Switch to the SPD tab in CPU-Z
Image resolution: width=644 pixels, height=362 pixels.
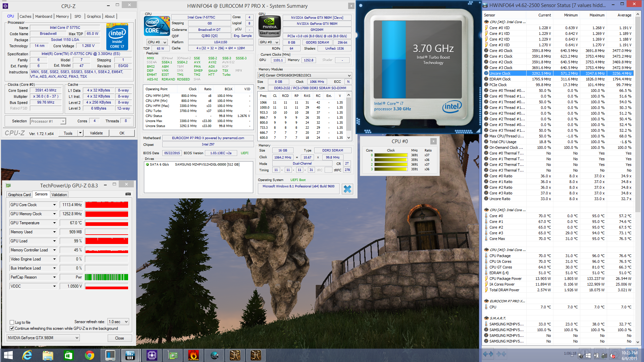77,16
